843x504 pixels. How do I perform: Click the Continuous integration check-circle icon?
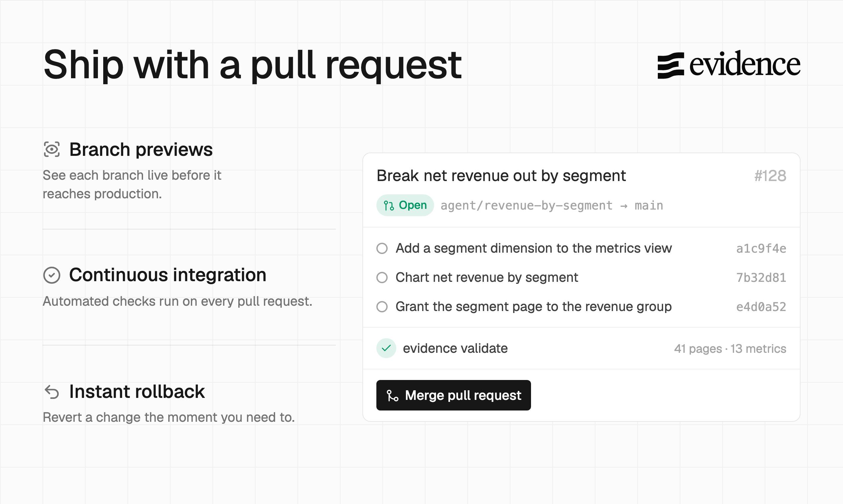point(52,275)
